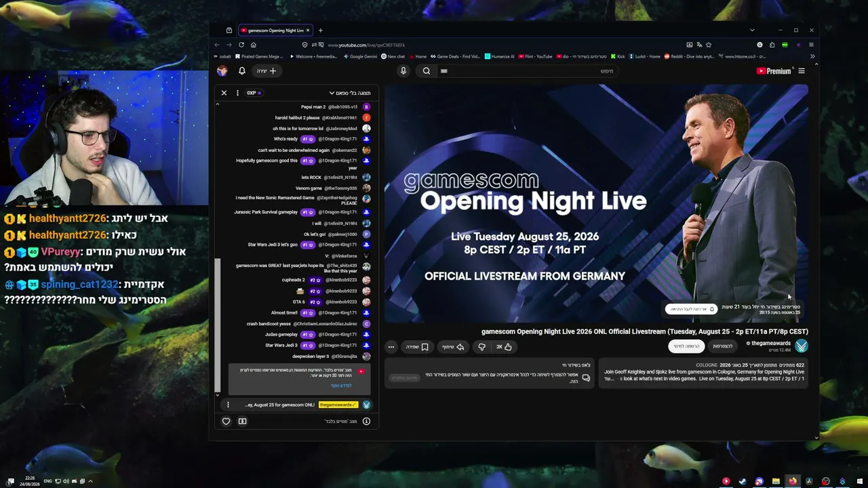
Task: Open the New chat bookmark
Action: point(393,57)
